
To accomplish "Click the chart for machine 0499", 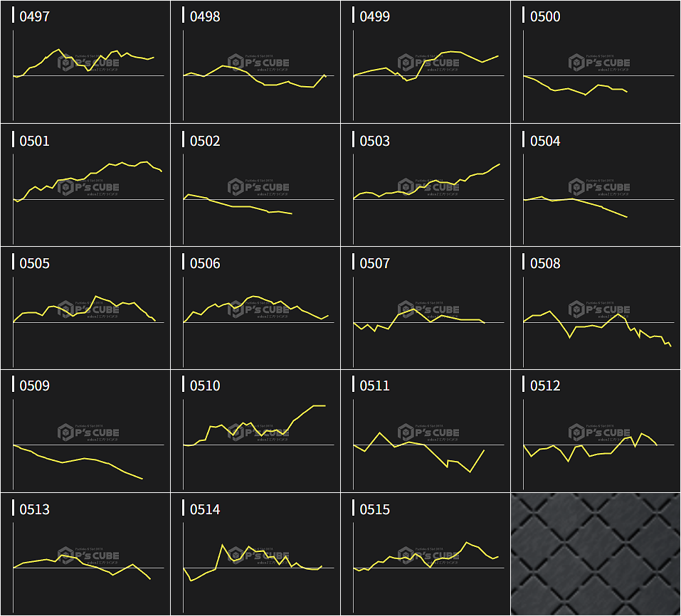I will tap(426, 63).
